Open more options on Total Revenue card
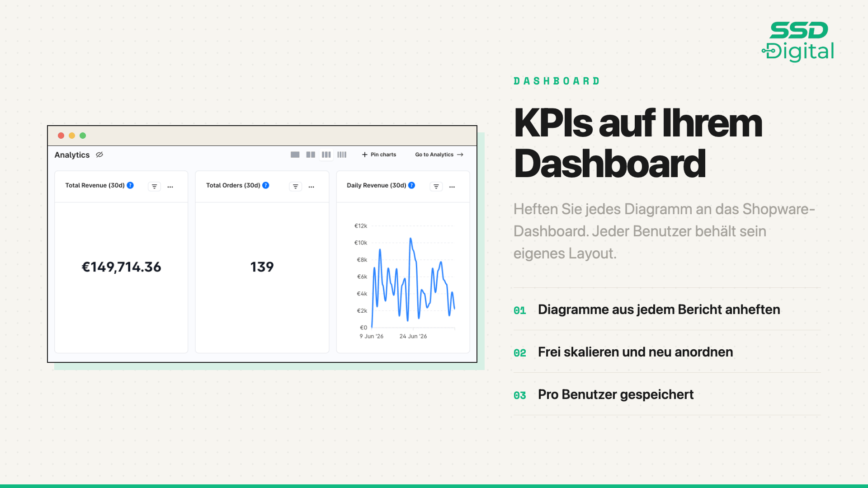Image resolution: width=868 pixels, height=488 pixels. click(x=170, y=186)
